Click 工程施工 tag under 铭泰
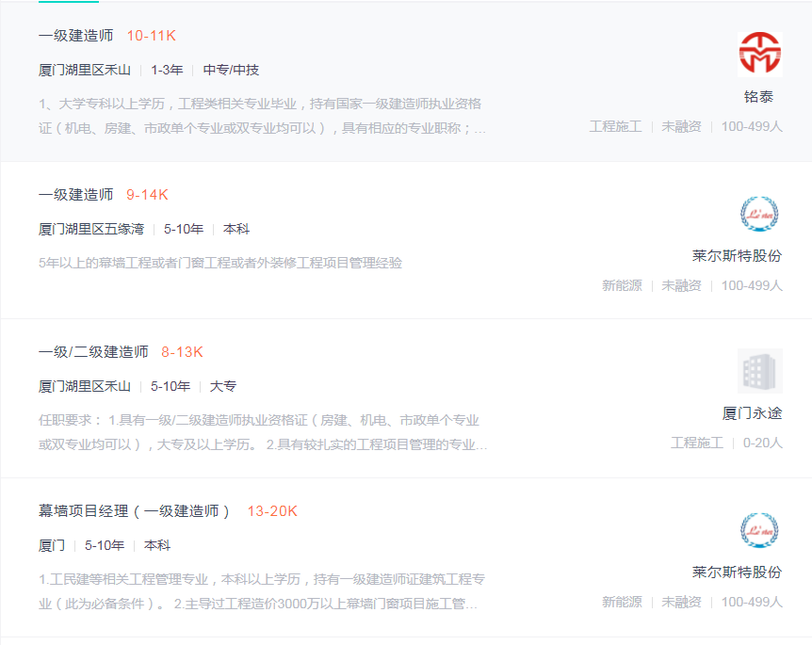812x645 pixels. 615,126
